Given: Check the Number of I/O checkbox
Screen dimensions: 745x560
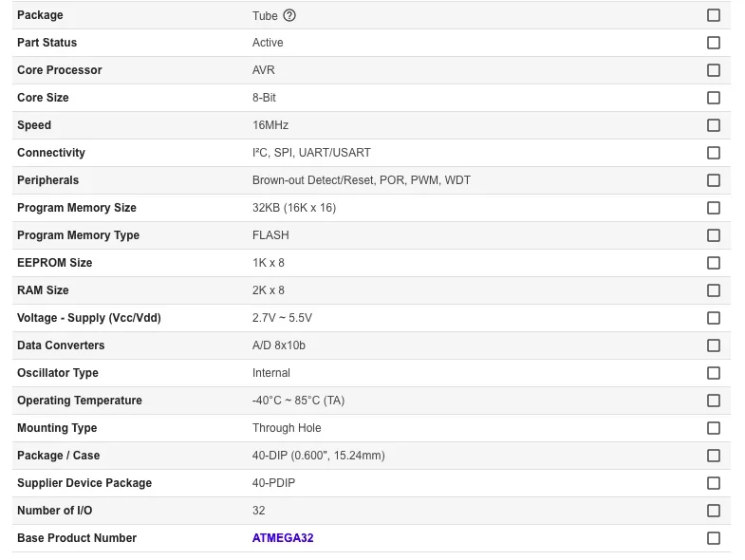Looking at the screenshot, I should pyautogui.click(x=714, y=511).
